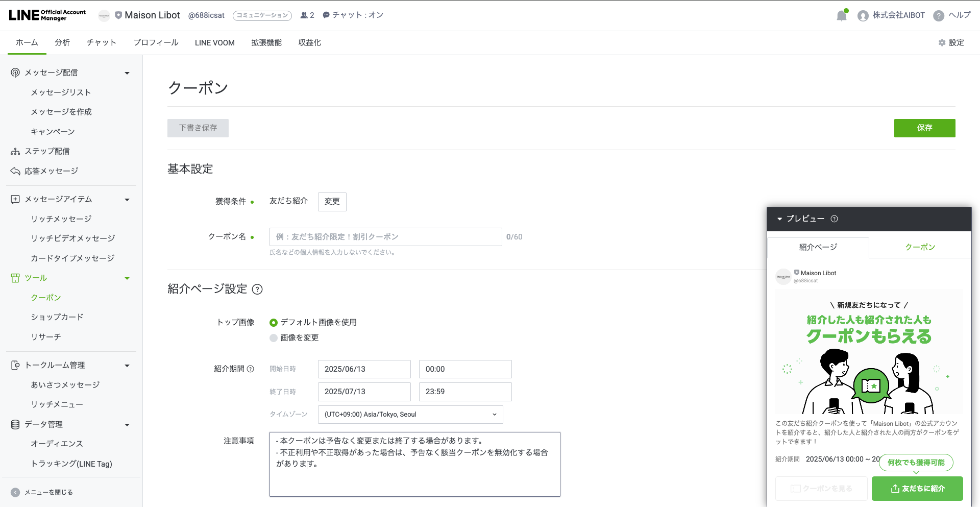Click the step delivery (ステップ配信) icon

tap(15, 152)
